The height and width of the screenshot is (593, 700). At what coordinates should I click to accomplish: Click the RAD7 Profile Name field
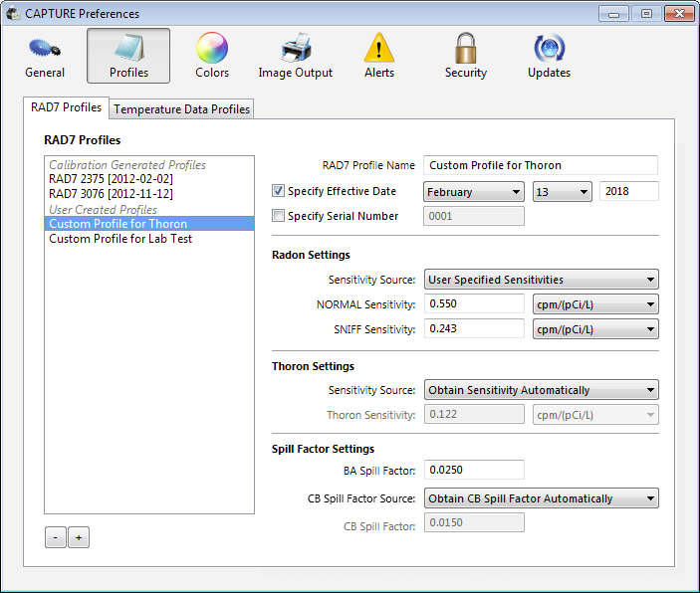pos(541,165)
